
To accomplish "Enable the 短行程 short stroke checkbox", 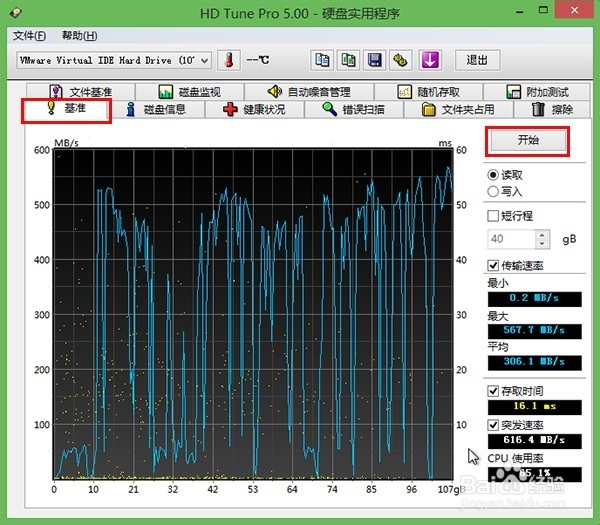I will (x=493, y=216).
